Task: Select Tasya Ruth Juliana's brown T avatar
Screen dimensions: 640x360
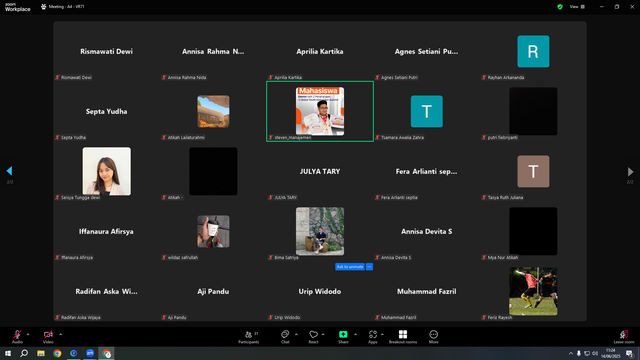Action: [x=533, y=171]
